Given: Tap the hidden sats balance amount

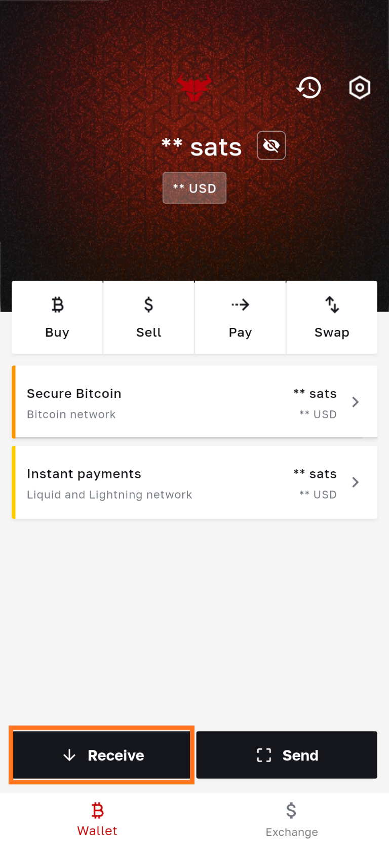Looking at the screenshot, I should 202,147.
